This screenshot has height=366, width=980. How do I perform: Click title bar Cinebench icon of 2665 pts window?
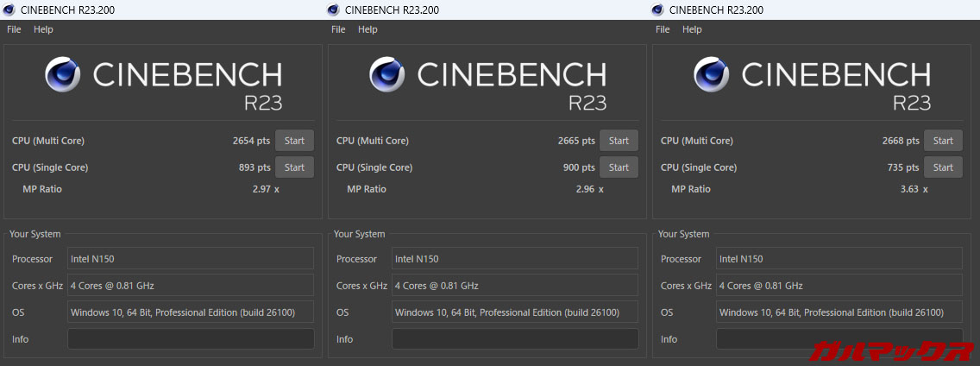pyautogui.click(x=333, y=9)
